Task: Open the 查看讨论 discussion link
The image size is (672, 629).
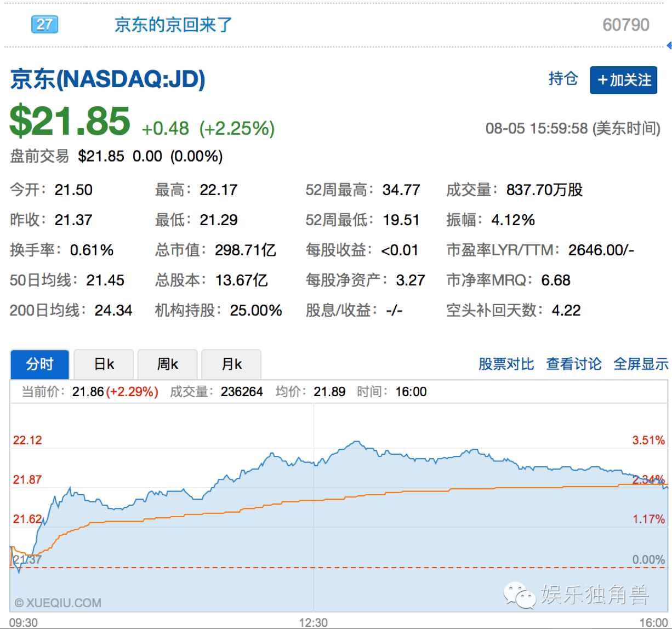Action: 573,364
